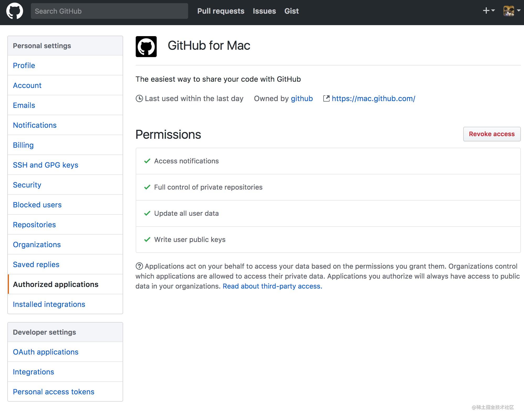The image size is (524, 420).
Task: Visit the https://mac.github.com/ link
Action: [373, 98]
